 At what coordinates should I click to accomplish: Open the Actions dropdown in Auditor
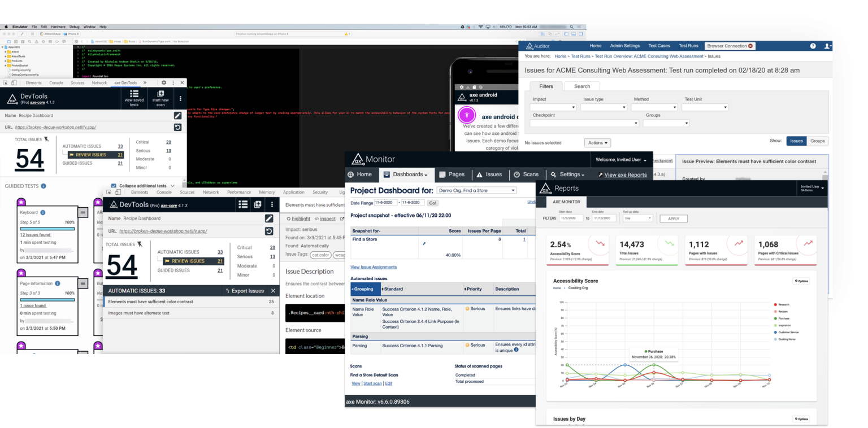[598, 143]
